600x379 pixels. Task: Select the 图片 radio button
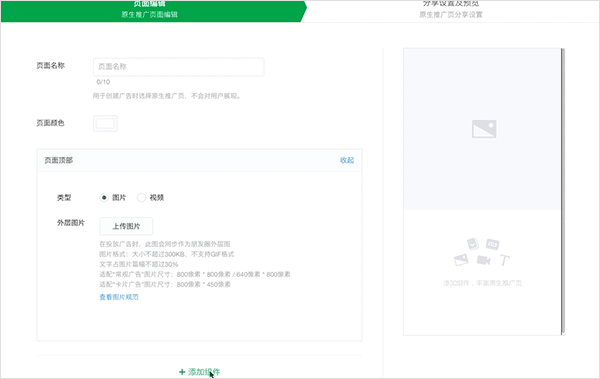point(104,198)
